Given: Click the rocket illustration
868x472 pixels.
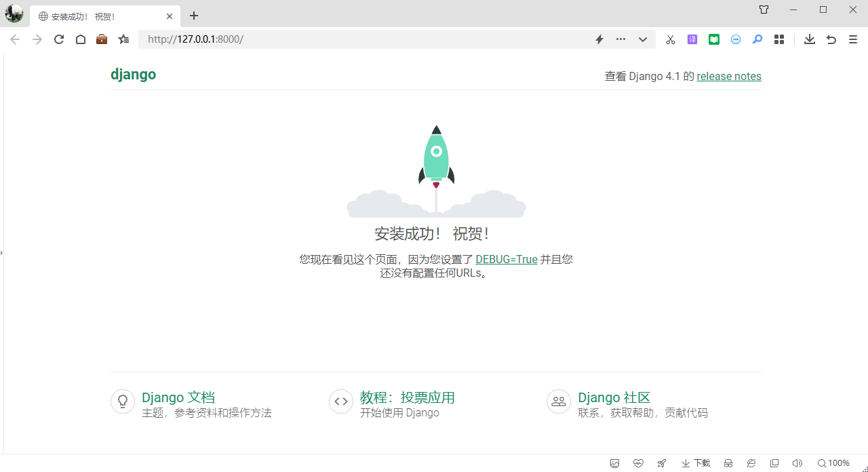Looking at the screenshot, I should click(436, 171).
